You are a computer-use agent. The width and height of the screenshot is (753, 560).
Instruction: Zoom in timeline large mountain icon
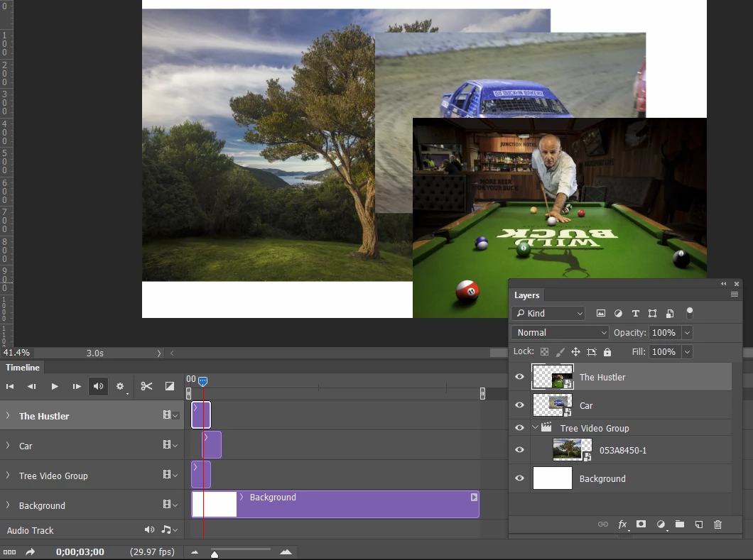(286, 552)
